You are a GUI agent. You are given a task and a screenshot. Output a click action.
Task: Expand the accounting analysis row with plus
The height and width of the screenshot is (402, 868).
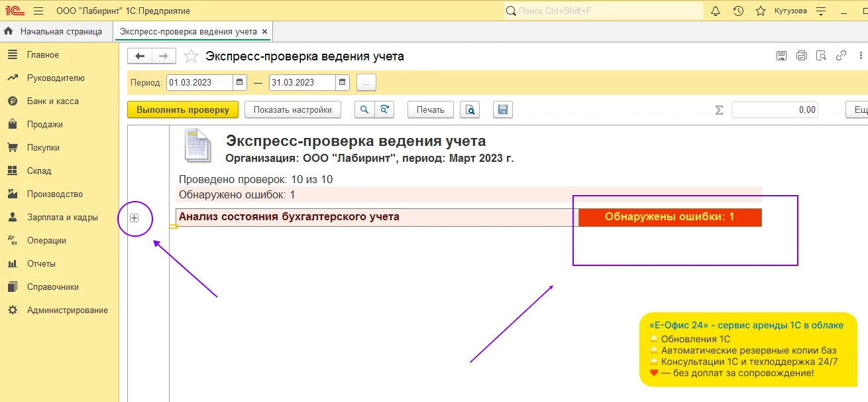point(135,218)
